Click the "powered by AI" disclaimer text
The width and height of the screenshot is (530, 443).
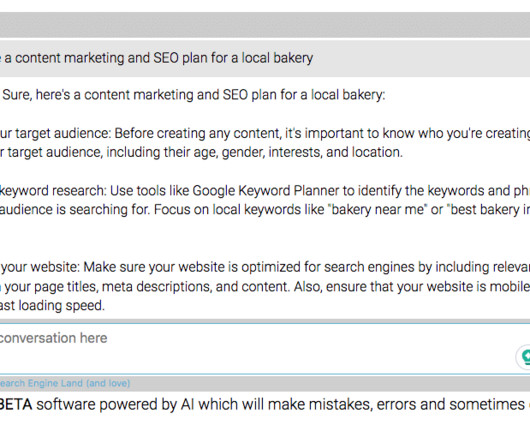tap(140, 404)
